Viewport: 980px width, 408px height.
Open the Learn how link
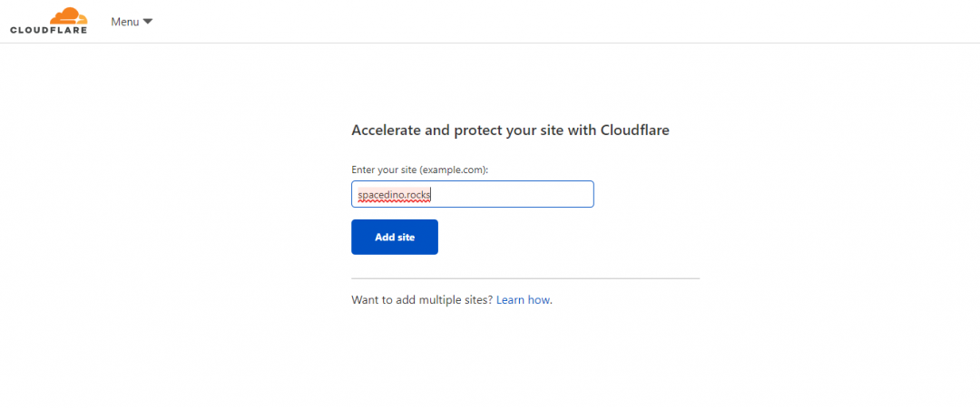tap(523, 299)
